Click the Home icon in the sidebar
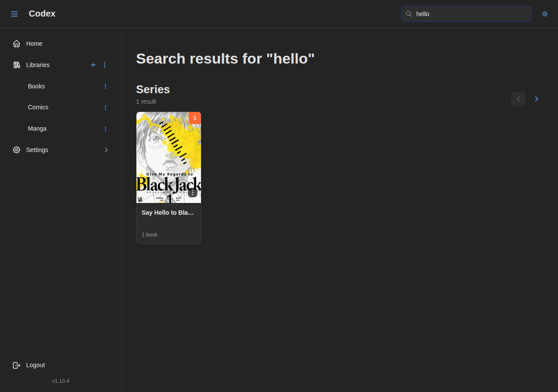This screenshot has width=558, height=392. 16,43
